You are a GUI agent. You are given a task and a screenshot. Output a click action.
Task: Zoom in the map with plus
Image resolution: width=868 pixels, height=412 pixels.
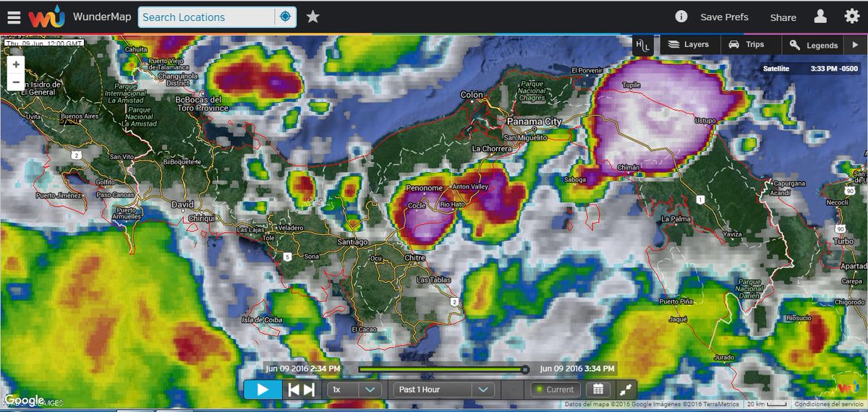click(x=17, y=64)
